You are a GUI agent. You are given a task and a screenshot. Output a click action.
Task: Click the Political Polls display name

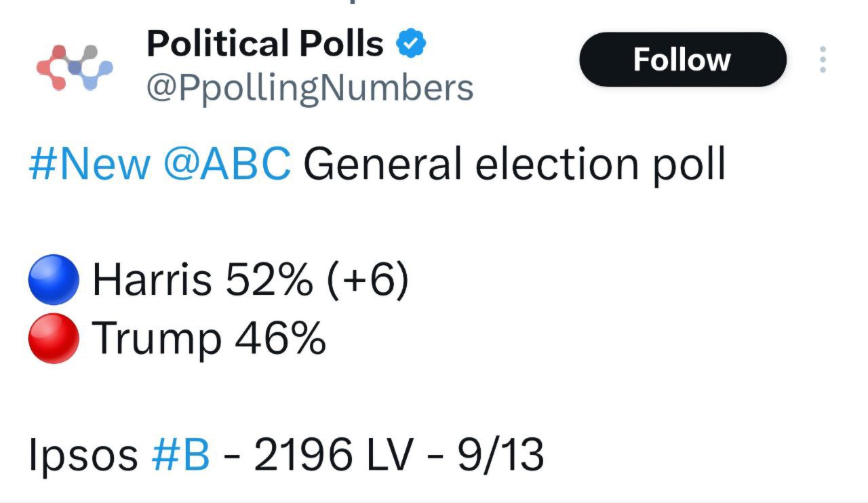[x=265, y=45]
